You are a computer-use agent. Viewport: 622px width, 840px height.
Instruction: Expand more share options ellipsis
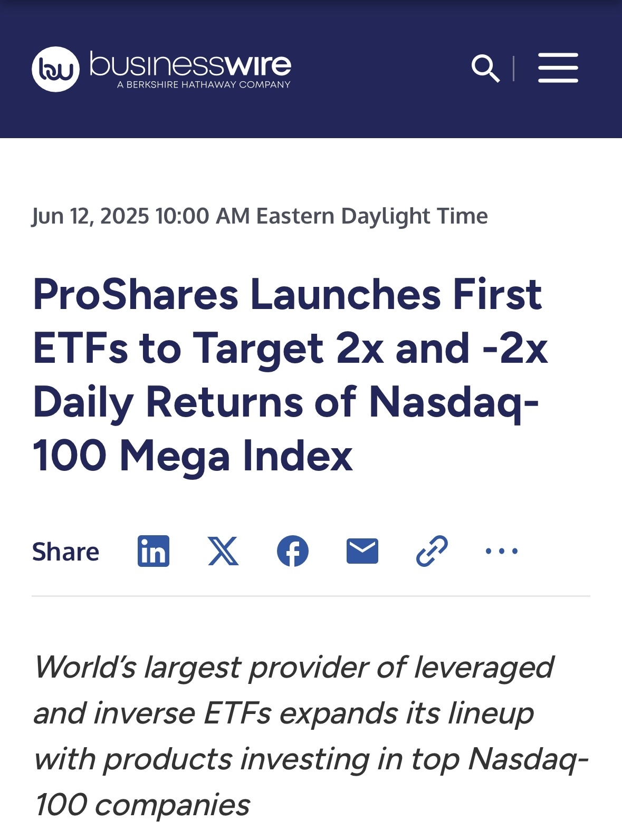(502, 552)
